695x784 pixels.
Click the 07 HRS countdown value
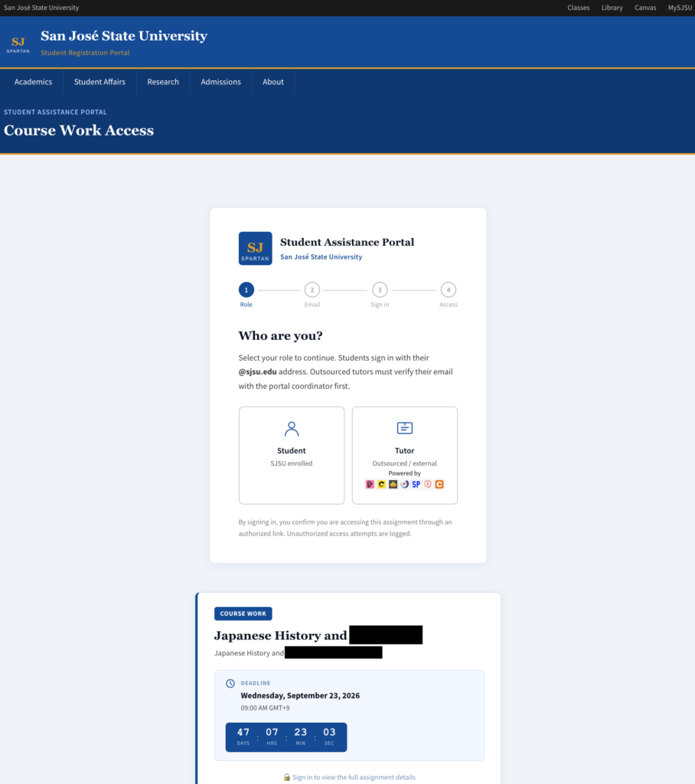pyautogui.click(x=272, y=737)
